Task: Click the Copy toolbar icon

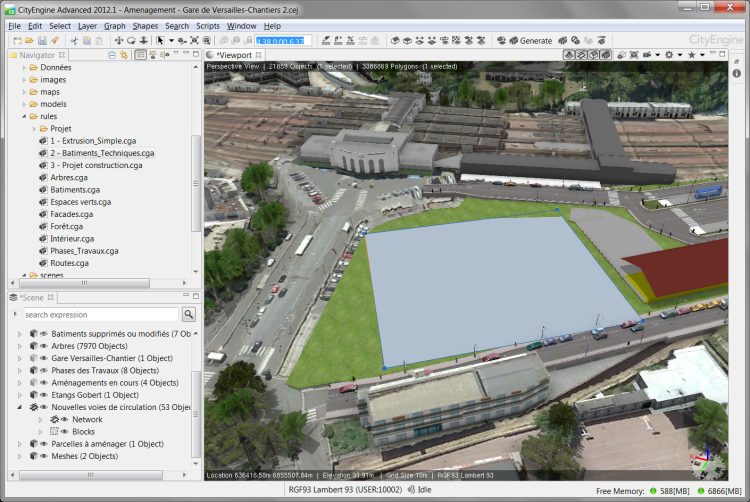Action: coord(87,41)
